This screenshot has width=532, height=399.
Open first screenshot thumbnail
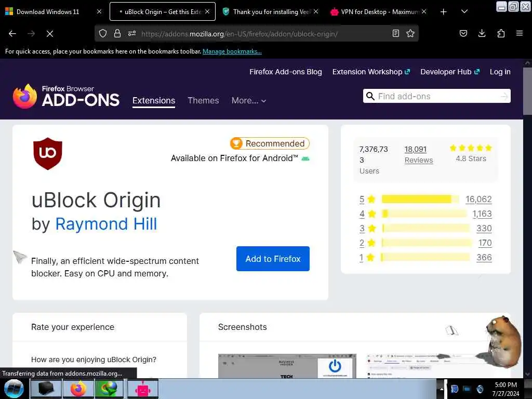tap(287, 366)
